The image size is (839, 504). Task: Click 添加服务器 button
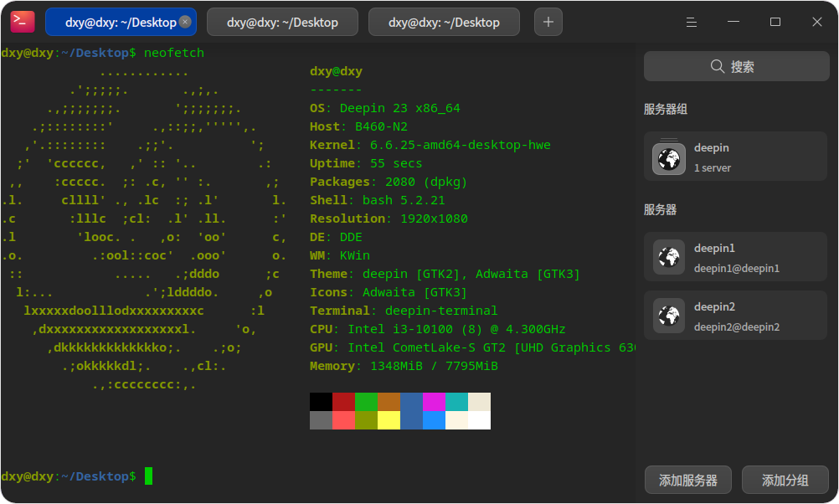coord(687,480)
